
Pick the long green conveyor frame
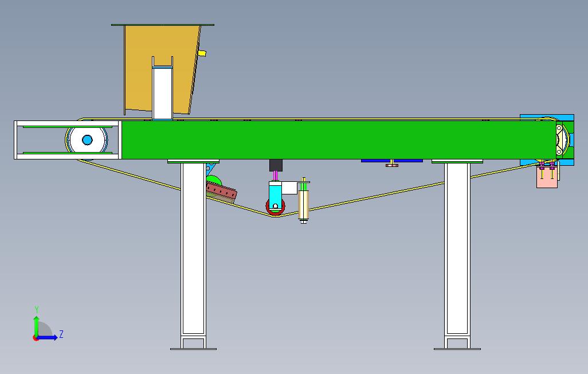click(x=339, y=140)
